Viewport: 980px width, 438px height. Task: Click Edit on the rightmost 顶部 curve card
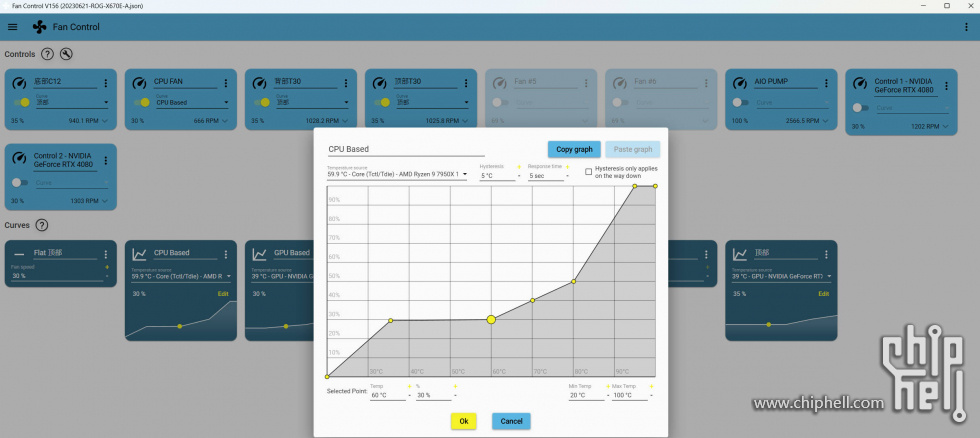tap(823, 294)
